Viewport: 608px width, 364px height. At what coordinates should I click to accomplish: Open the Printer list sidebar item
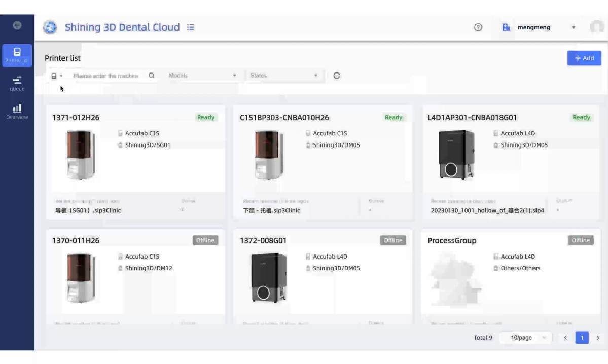click(x=17, y=55)
